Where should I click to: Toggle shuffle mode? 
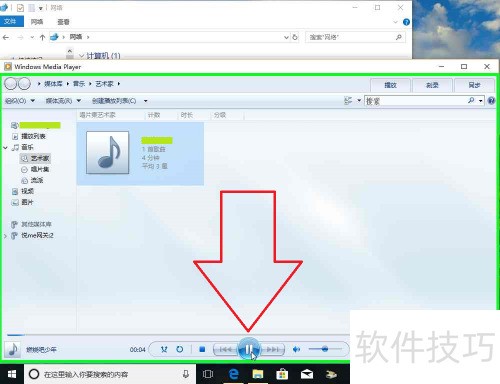[x=164, y=349]
